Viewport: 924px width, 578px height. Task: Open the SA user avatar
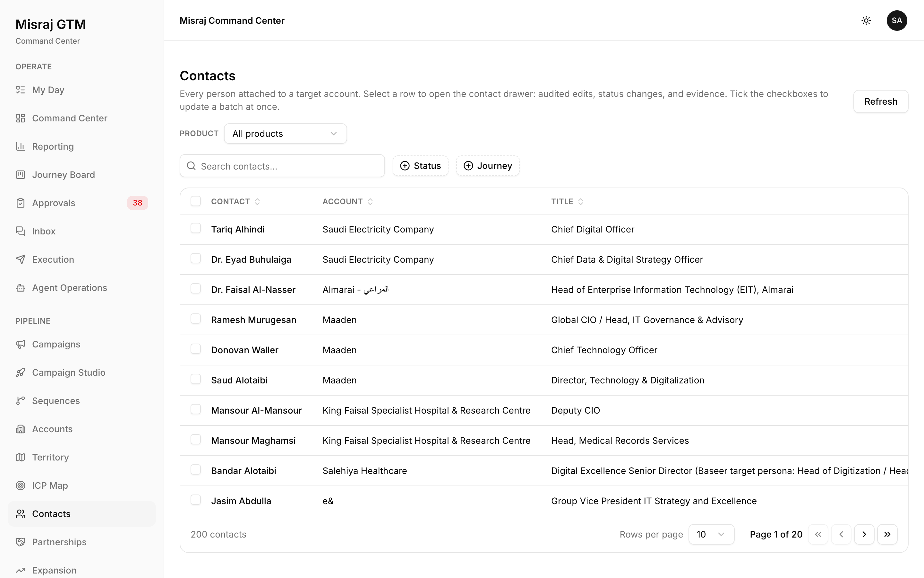tap(896, 21)
